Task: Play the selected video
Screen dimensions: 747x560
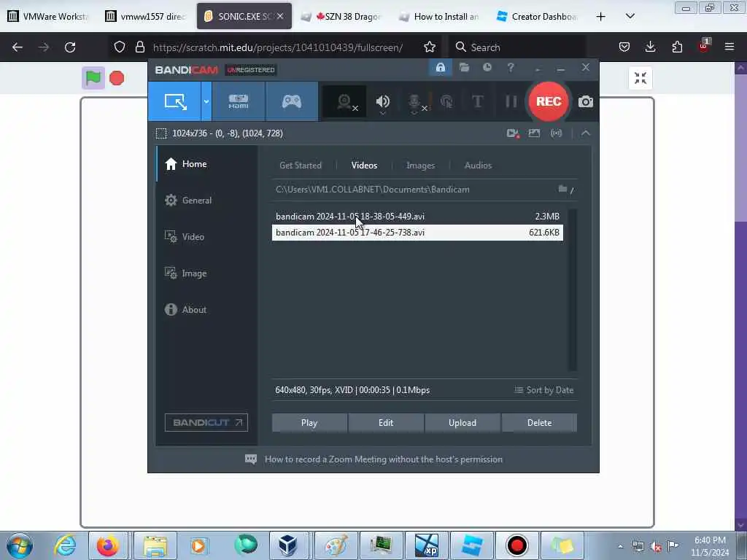Action: [x=309, y=423]
